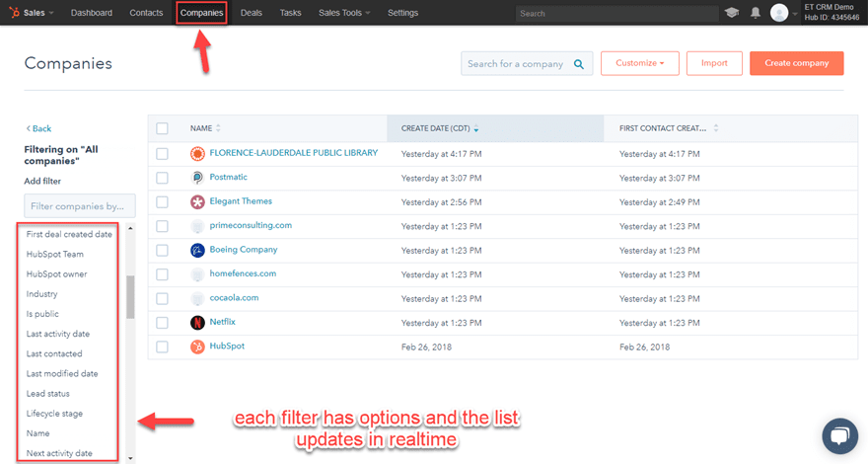Open the chat widget bubble

tap(839, 435)
